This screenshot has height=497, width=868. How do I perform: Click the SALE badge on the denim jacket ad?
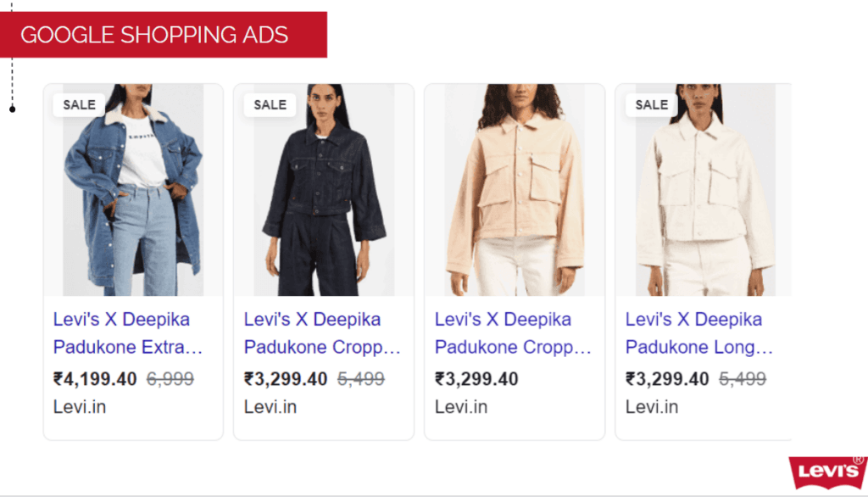pyautogui.click(x=78, y=104)
